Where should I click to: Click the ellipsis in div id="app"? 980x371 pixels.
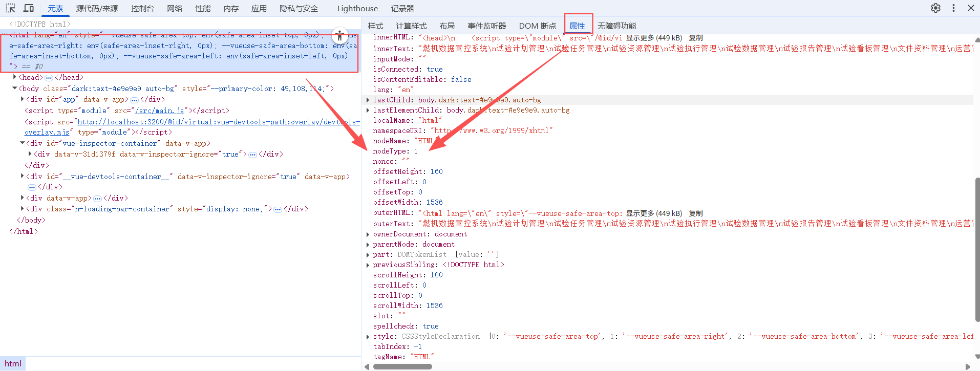[134, 100]
